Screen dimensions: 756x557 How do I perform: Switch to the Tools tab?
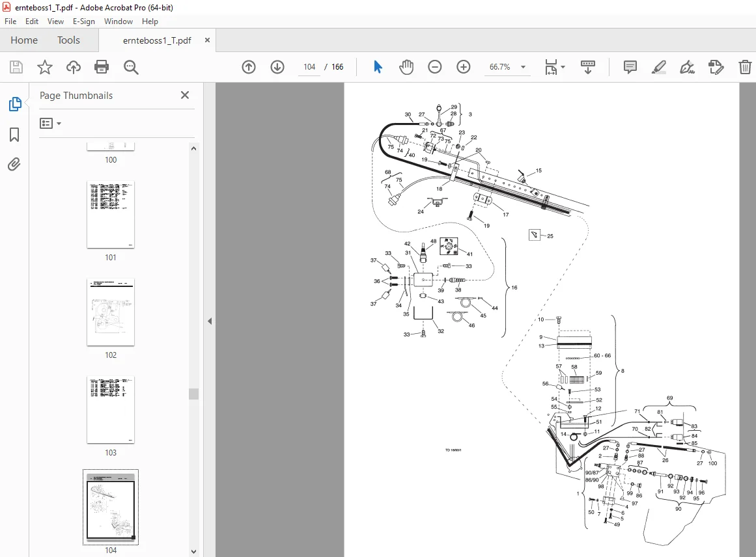[68, 40]
